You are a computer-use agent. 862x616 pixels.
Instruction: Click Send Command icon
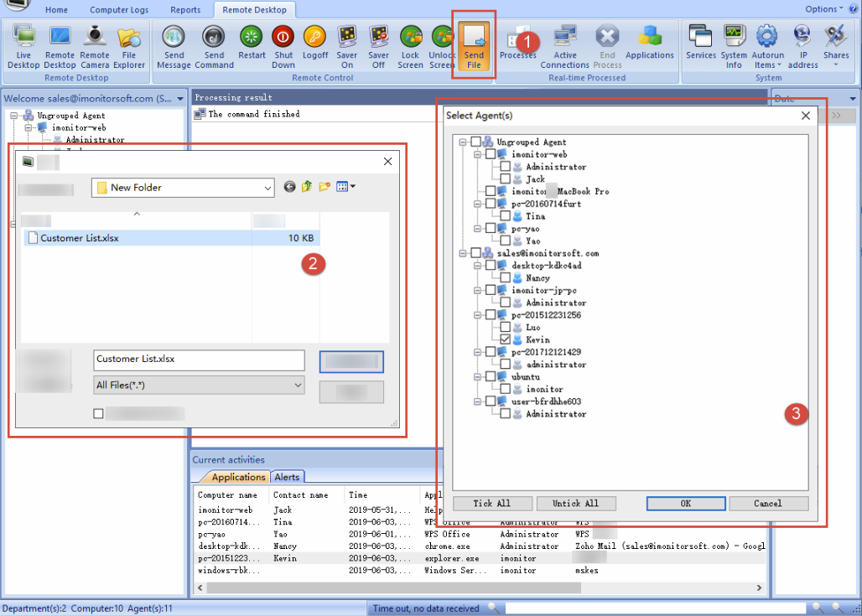point(214,47)
